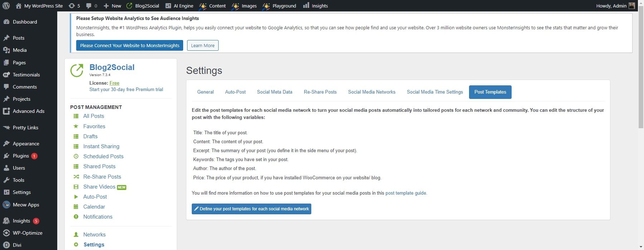Click the Admin avatar thumbnail
The height and width of the screenshot is (250, 644).
click(x=632, y=6)
